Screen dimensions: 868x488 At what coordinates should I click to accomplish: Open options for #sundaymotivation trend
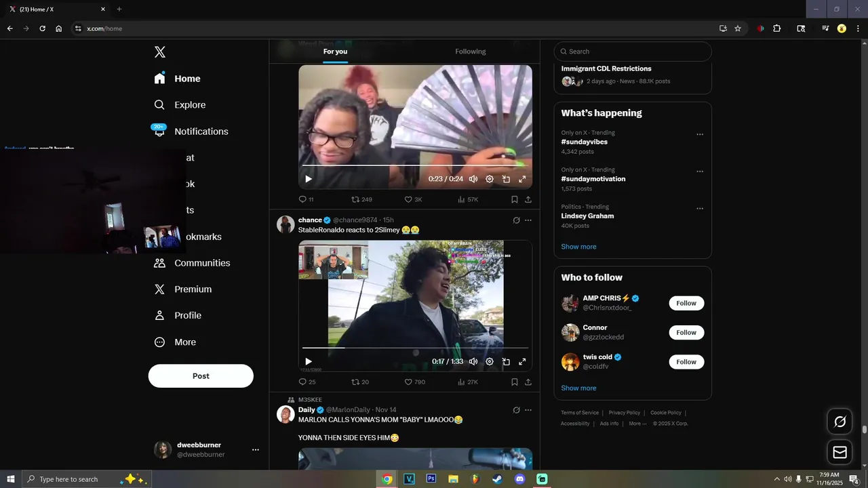700,171
